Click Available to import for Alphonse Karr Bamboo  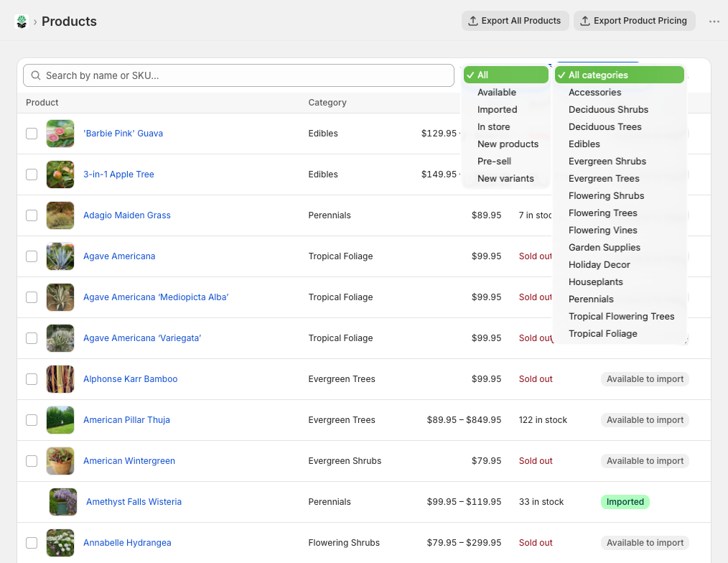tap(645, 378)
